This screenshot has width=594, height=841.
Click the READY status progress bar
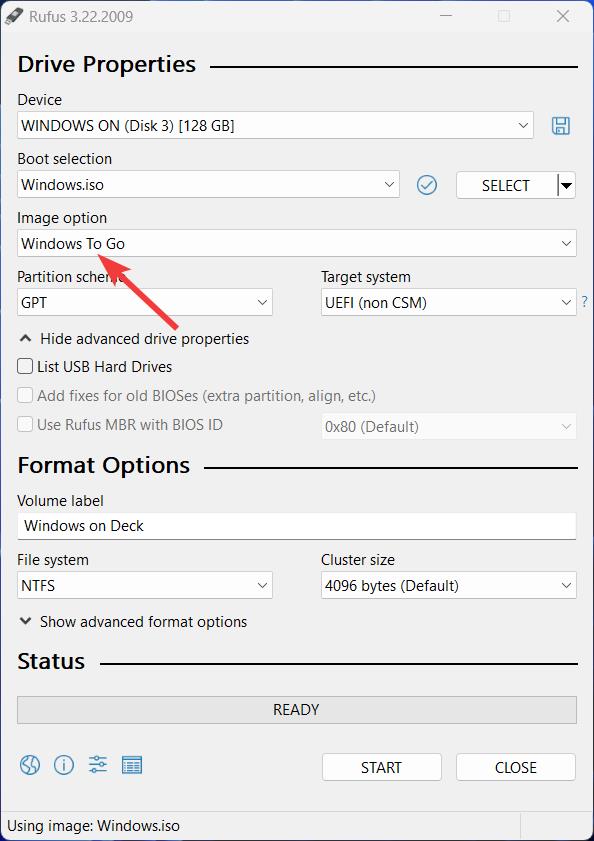(297, 710)
